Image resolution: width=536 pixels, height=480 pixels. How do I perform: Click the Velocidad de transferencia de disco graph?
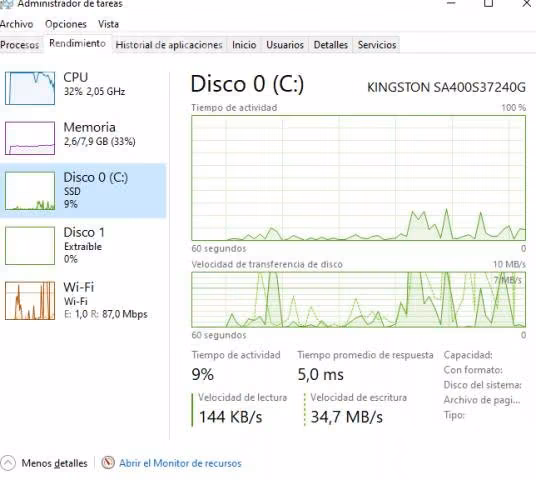coord(359,299)
